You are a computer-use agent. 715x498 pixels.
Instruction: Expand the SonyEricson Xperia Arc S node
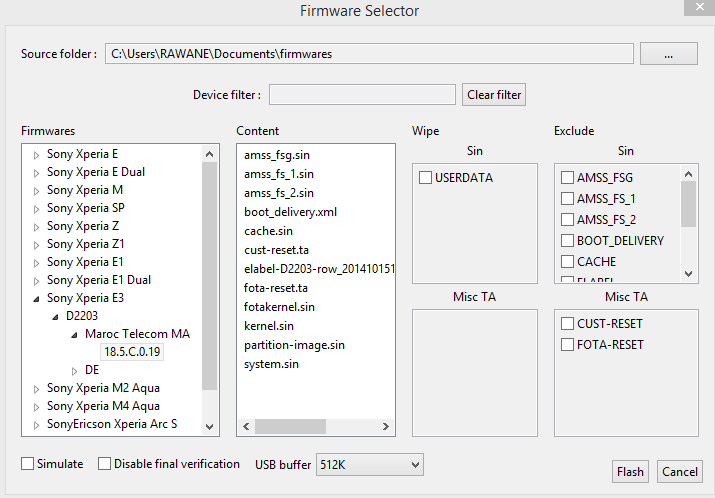[x=36, y=425]
